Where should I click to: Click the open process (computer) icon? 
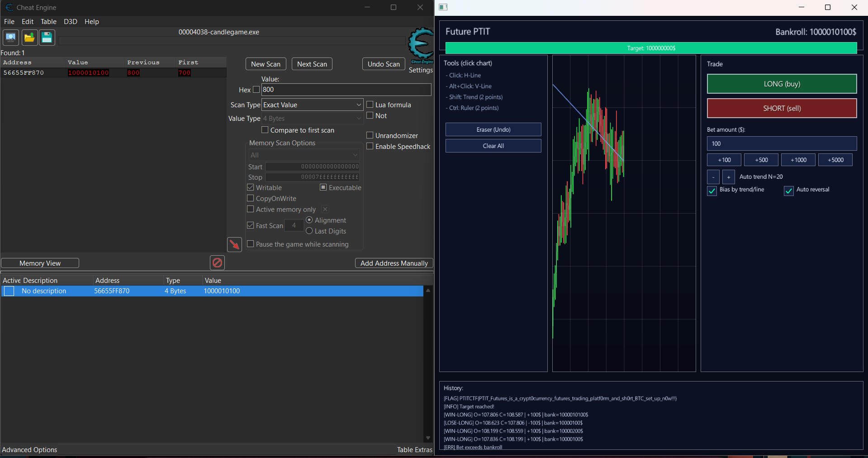11,37
